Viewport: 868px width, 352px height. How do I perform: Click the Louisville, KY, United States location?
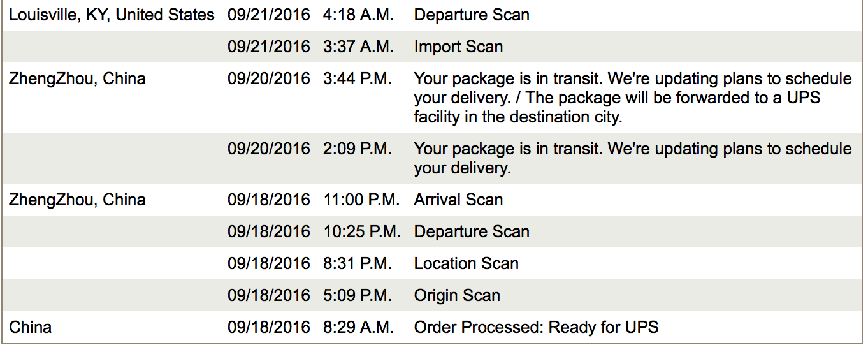tap(112, 15)
